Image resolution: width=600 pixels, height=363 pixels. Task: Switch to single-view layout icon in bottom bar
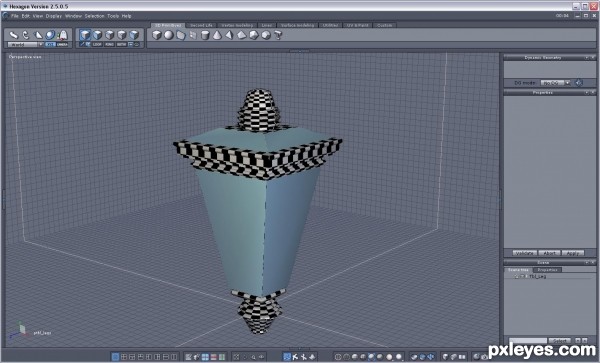[115, 357]
